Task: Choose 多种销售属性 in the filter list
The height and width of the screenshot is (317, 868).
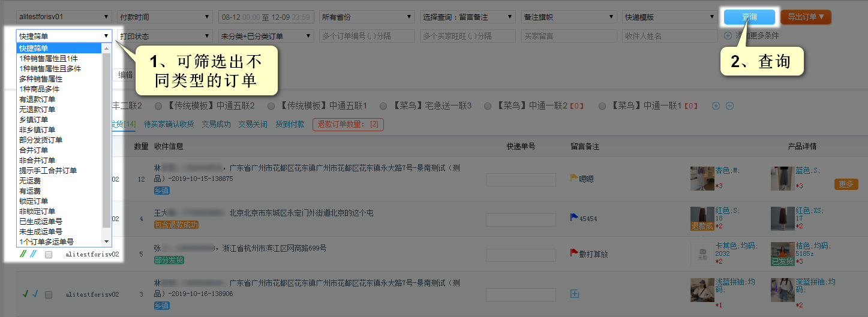Action: coord(59,79)
